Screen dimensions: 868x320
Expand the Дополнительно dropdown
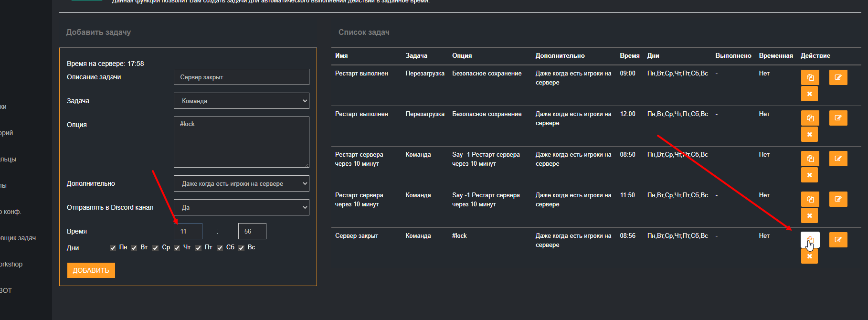pos(241,183)
